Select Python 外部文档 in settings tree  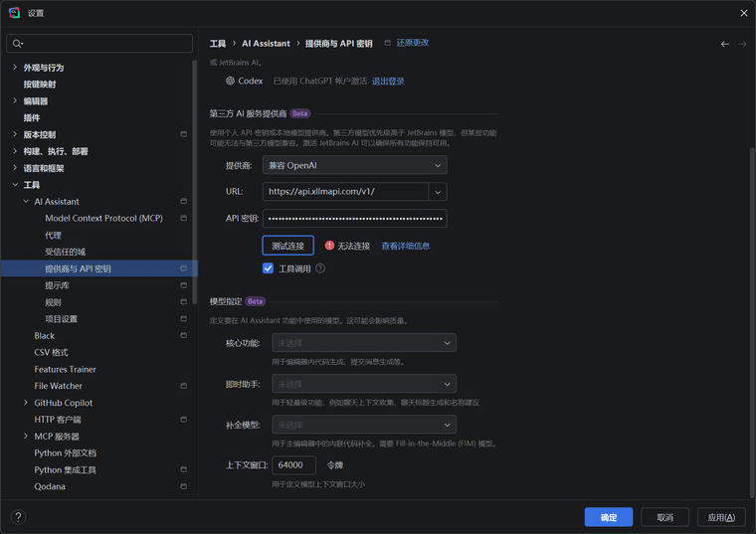pyautogui.click(x=65, y=453)
